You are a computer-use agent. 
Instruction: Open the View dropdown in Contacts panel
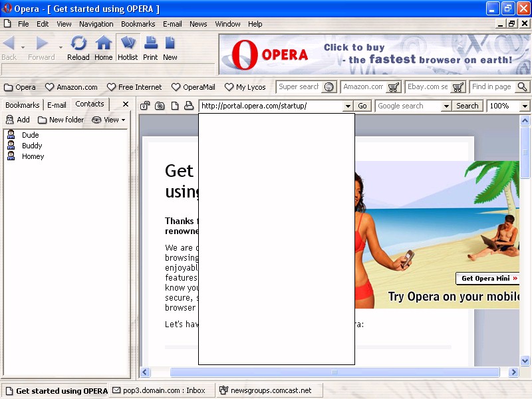coord(110,120)
